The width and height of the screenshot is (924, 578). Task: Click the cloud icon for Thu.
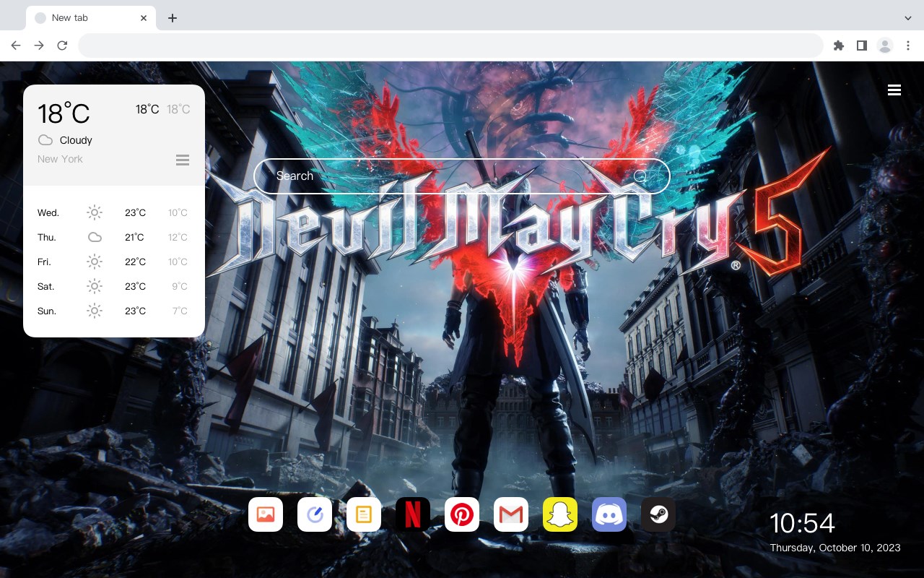95,237
